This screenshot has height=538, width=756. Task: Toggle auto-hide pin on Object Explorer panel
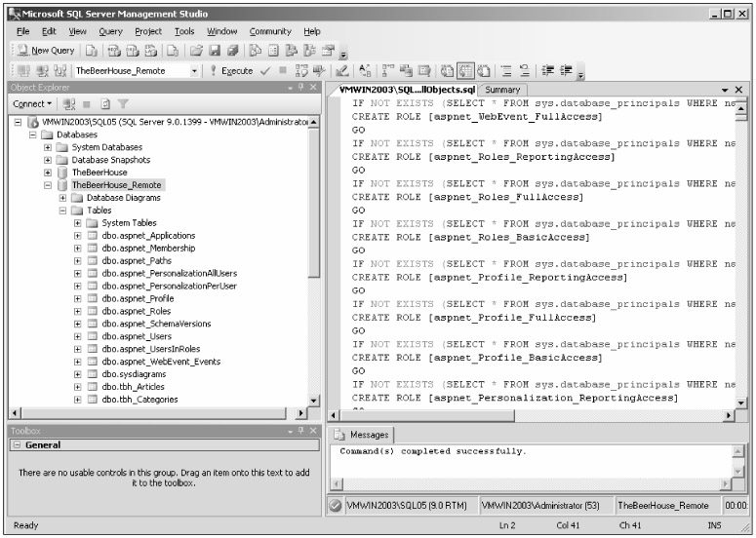pos(299,88)
